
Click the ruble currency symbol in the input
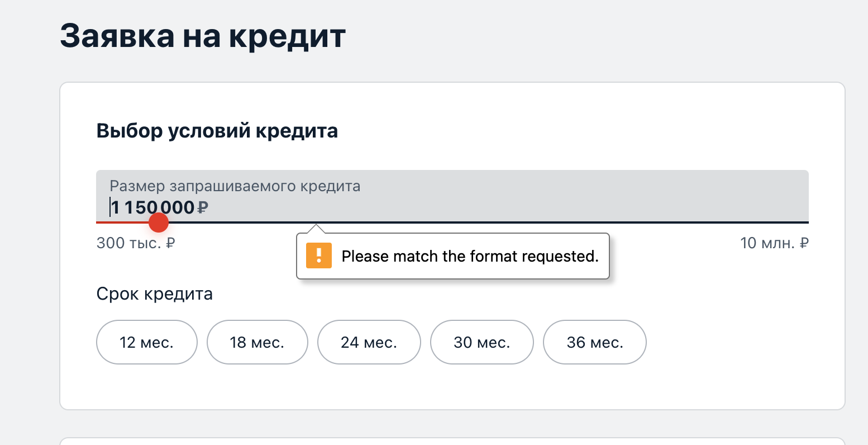tap(203, 207)
